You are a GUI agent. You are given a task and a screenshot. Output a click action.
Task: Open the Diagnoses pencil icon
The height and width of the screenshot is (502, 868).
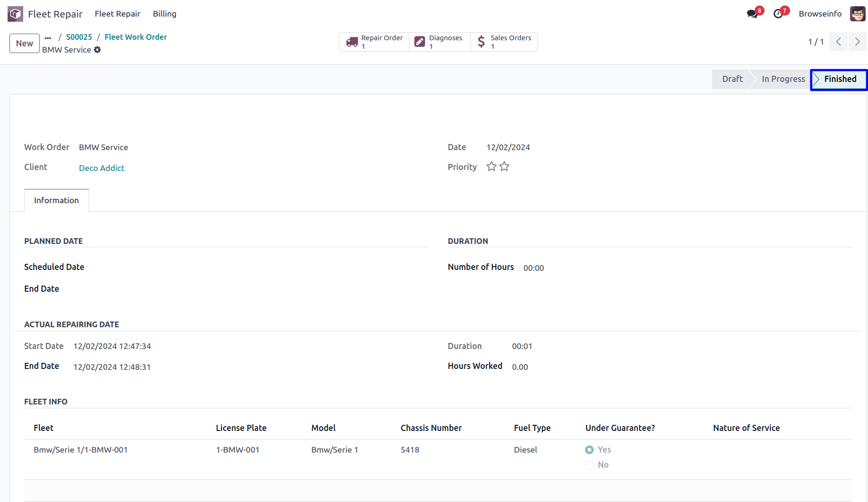tap(420, 42)
